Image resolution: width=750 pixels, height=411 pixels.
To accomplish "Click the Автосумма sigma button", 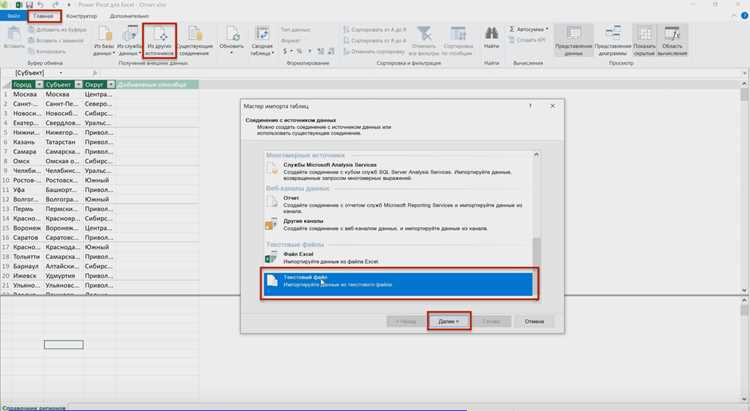I will pos(526,29).
